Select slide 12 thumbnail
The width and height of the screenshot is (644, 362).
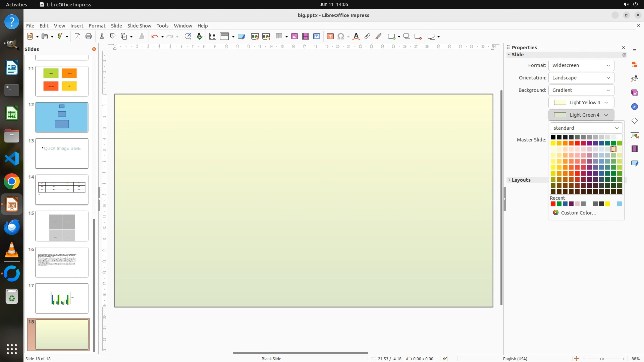(x=62, y=117)
